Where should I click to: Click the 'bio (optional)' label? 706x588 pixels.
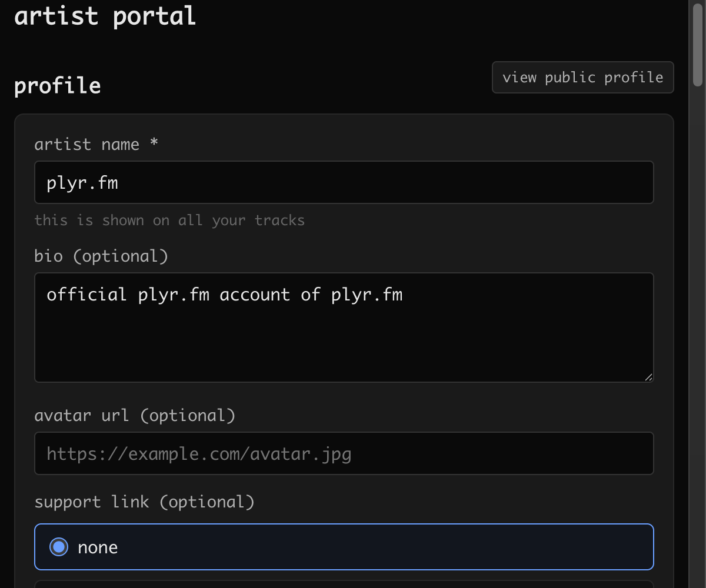pyautogui.click(x=101, y=255)
